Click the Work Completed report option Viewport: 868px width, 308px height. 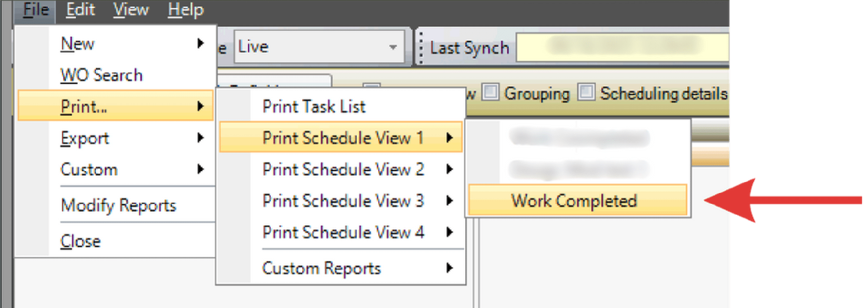coord(574,201)
